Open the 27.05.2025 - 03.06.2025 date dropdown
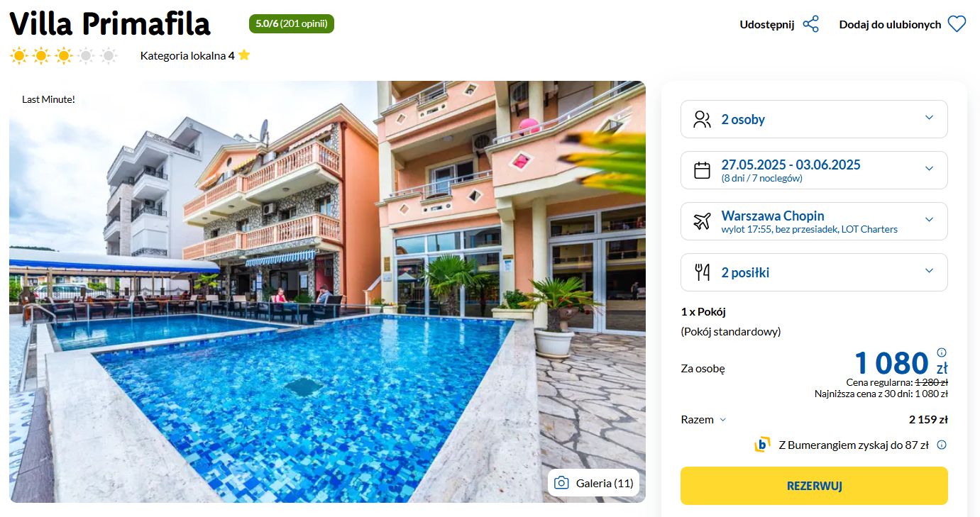The width and height of the screenshot is (980, 517). tap(814, 170)
